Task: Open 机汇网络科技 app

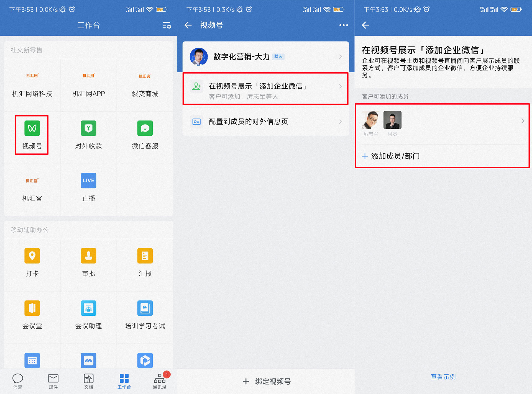Action: point(32,76)
